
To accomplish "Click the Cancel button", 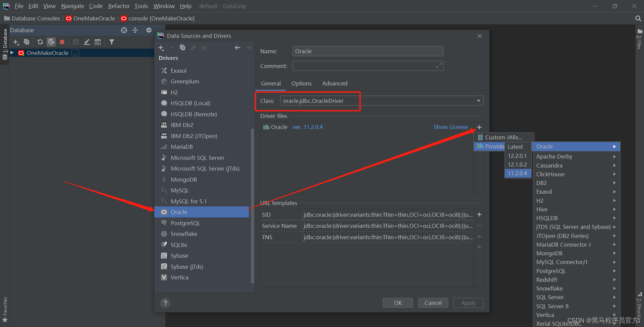I will (x=433, y=303).
